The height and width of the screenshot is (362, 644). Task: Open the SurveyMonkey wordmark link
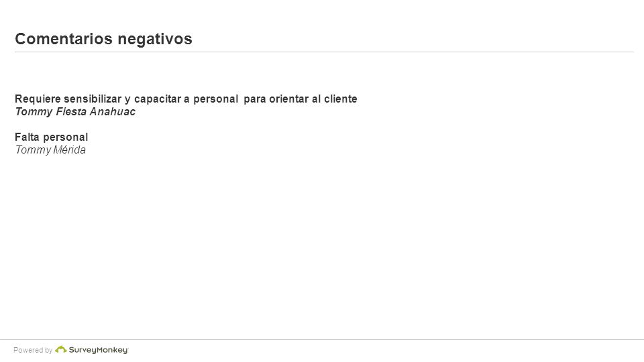[x=99, y=350]
